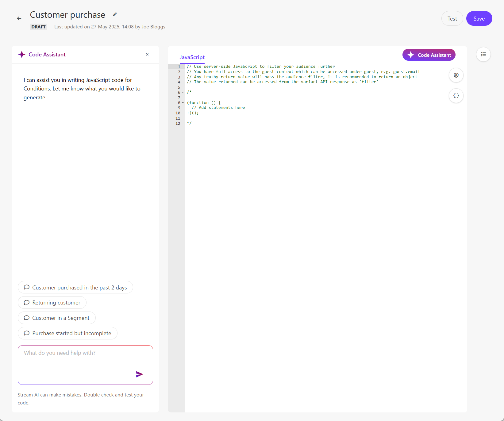Switch to the JavaScript tab
The height and width of the screenshot is (421, 504).
pos(192,57)
